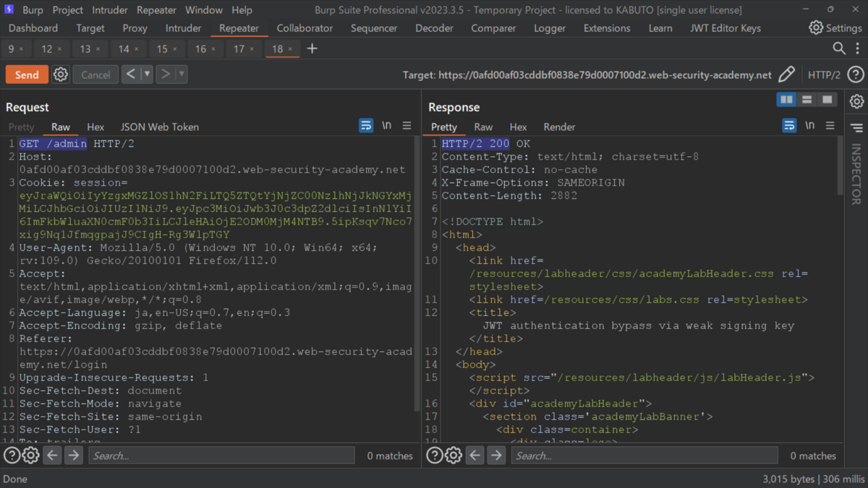The image size is (868, 488).
Task: Go back to previous request in history
Action: pyautogui.click(x=130, y=74)
